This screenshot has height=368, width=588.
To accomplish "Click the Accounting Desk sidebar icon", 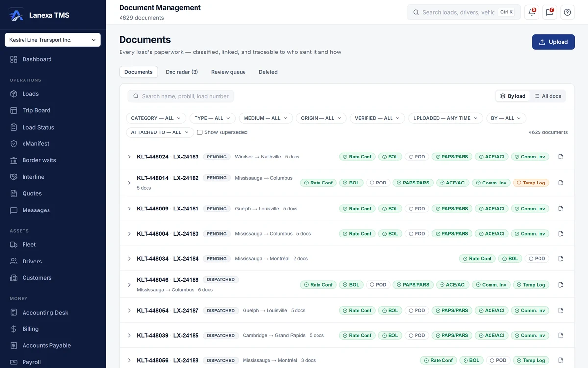I will [x=14, y=312].
